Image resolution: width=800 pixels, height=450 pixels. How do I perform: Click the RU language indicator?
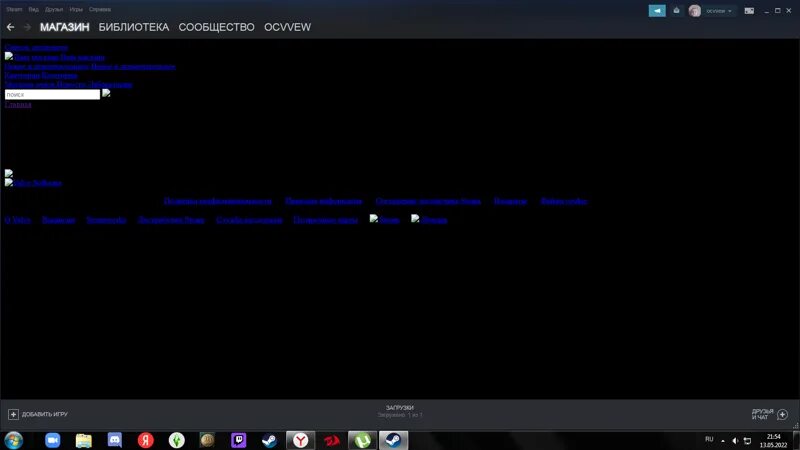coord(709,439)
